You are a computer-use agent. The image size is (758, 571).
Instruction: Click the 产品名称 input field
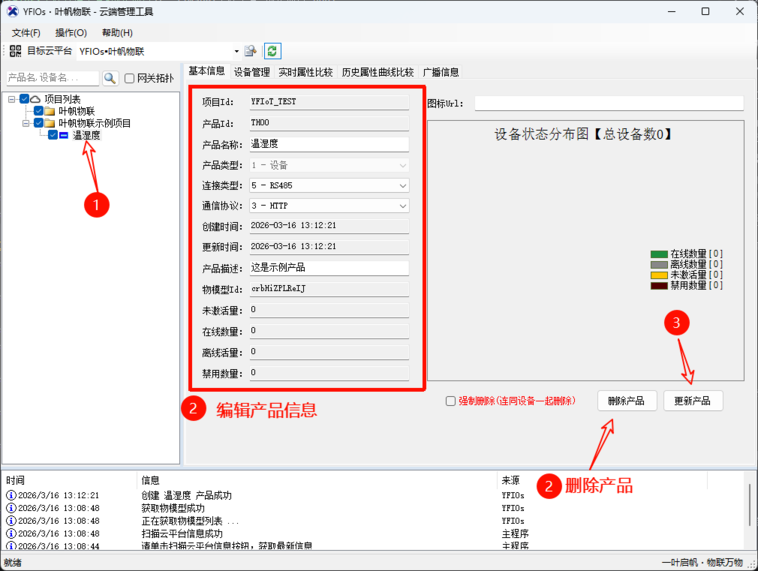pyautogui.click(x=329, y=144)
